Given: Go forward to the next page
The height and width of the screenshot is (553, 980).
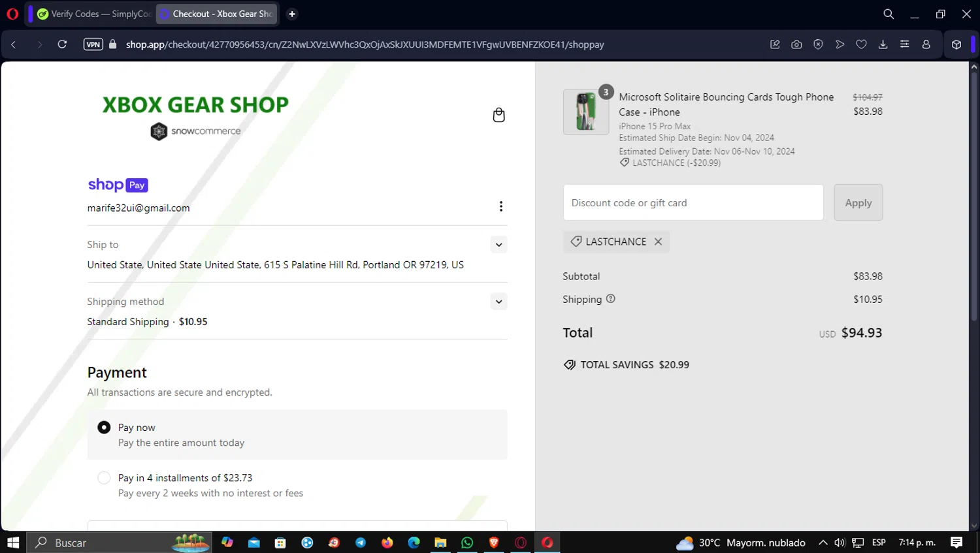Looking at the screenshot, I should 39,44.
